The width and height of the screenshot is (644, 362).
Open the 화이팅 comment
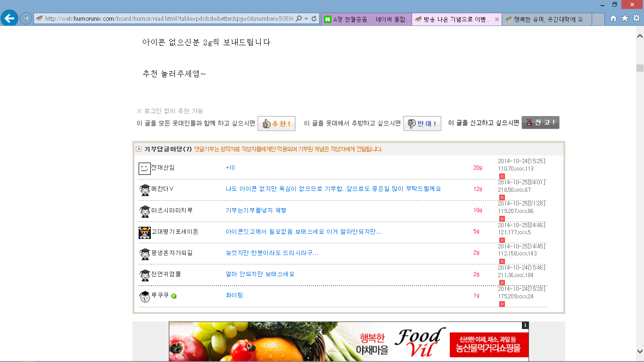(x=234, y=295)
